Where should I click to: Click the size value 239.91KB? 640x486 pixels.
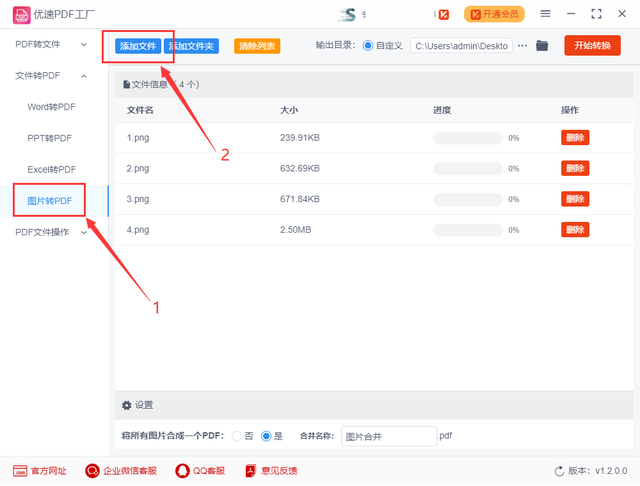(x=300, y=138)
